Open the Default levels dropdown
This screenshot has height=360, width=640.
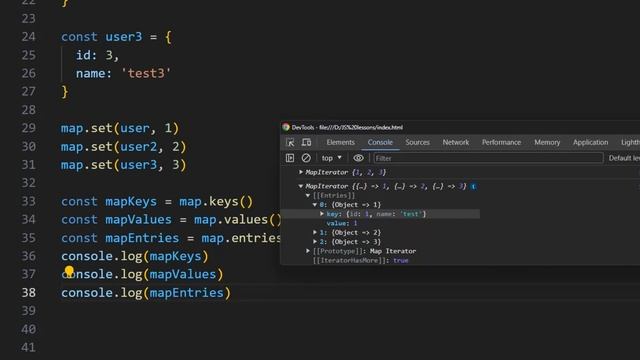(624, 158)
